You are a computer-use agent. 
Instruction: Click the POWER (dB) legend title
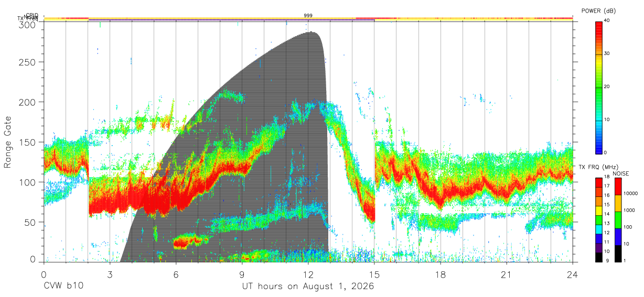click(599, 11)
